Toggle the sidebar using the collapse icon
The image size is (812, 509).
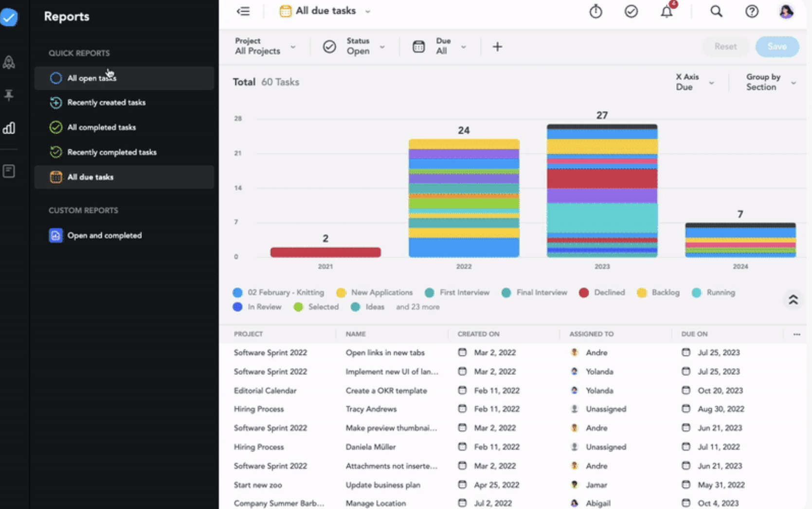243,11
